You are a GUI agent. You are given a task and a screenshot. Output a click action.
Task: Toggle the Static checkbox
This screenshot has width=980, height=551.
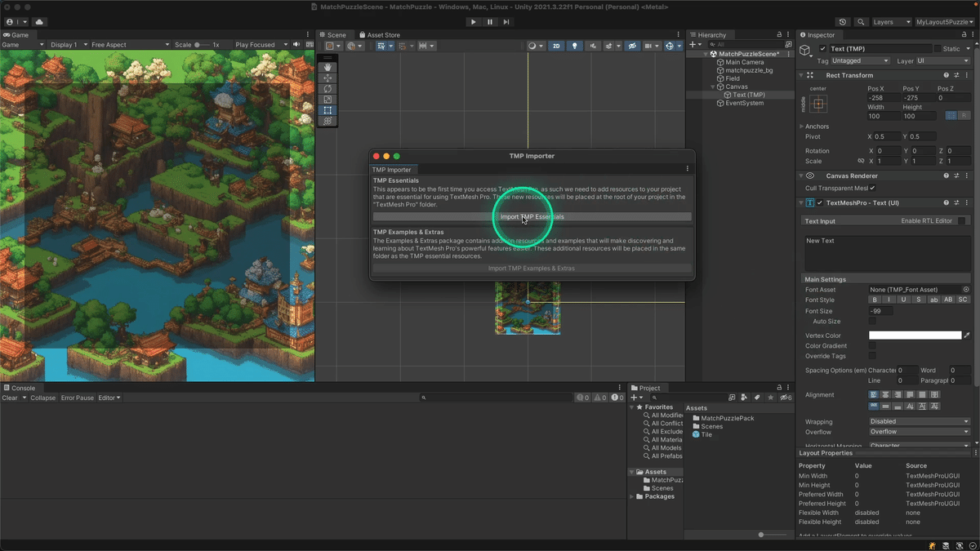click(938, 49)
